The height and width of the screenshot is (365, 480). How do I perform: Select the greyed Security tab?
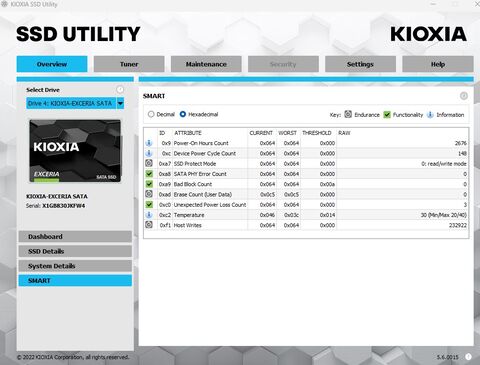pyautogui.click(x=283, y=64)
